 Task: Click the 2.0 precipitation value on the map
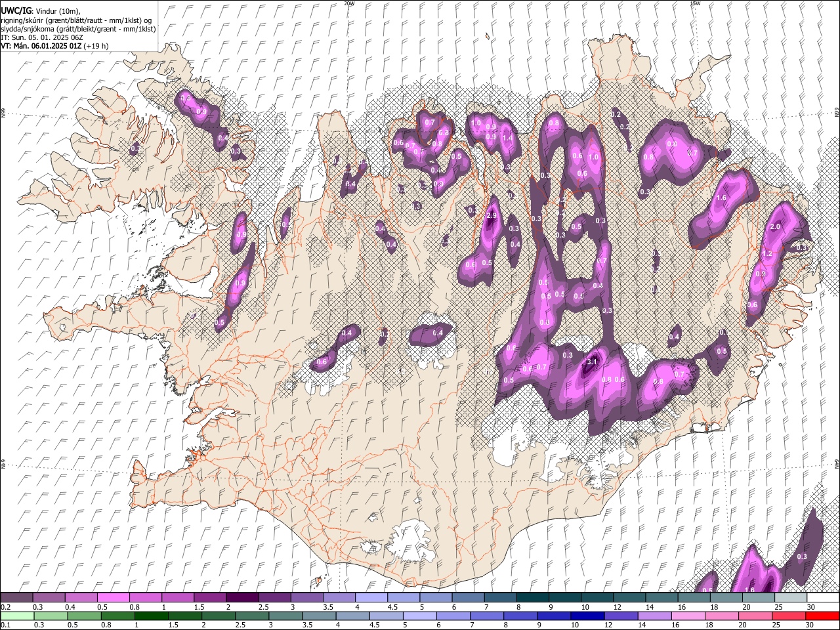pyautogui.click(x=775, y=226)
